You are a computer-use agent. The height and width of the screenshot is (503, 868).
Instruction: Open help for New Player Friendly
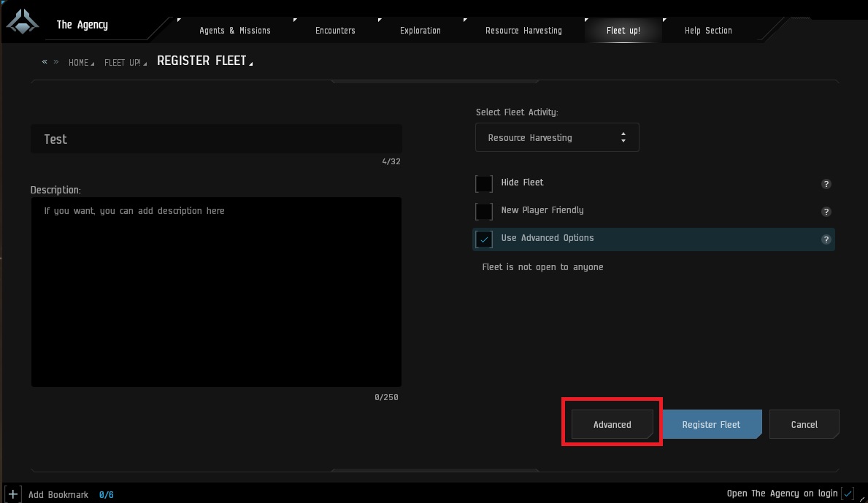tap(826, 212)
